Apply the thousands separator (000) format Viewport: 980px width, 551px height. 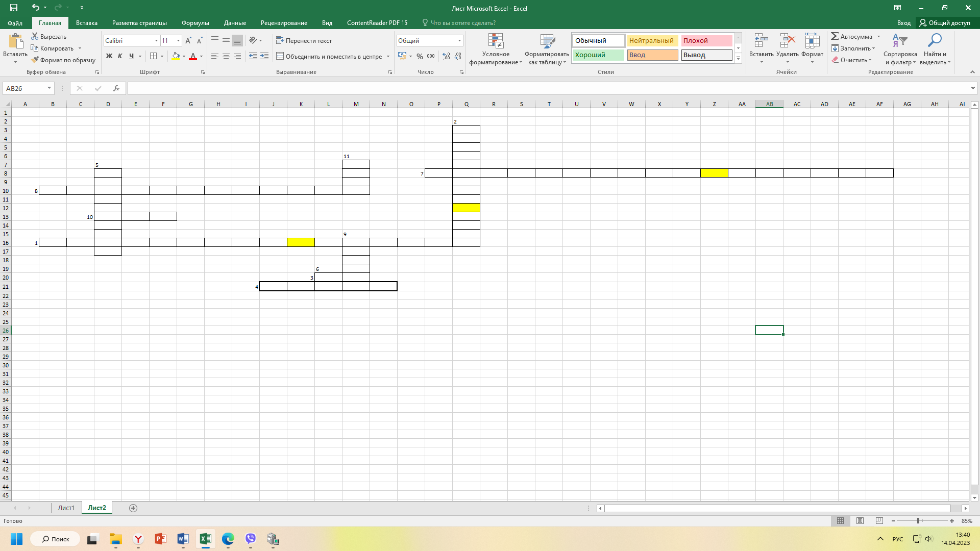[x=431, y=56]
